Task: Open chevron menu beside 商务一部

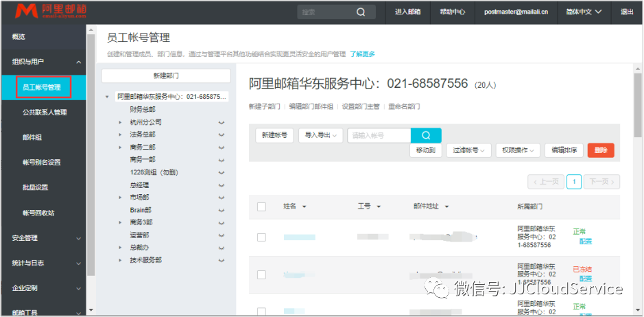Action: 222,159
